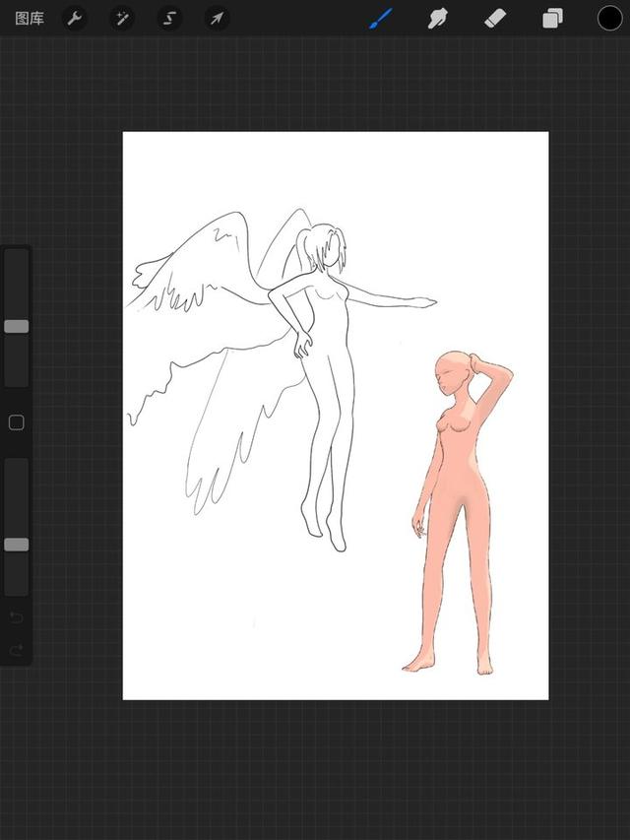Activate the Selection S-shaped tool
The height and width of the screenshot is (840, 630).
[169, 19]
